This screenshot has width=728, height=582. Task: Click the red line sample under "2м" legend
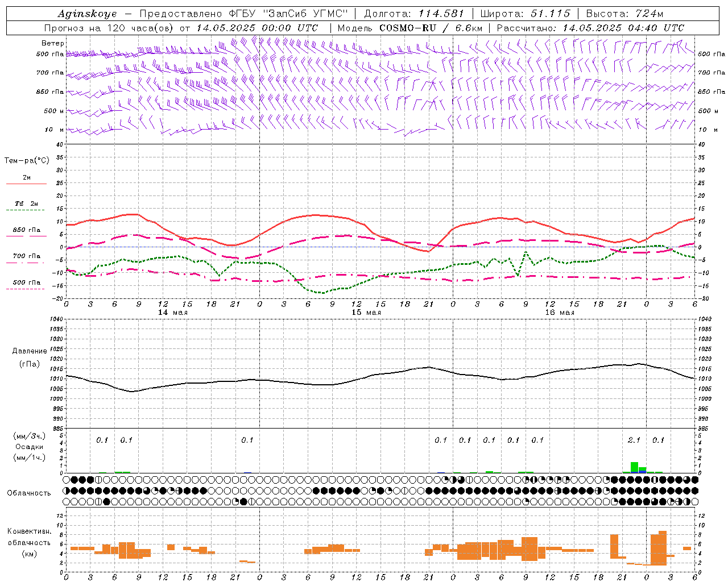point(26,184)
